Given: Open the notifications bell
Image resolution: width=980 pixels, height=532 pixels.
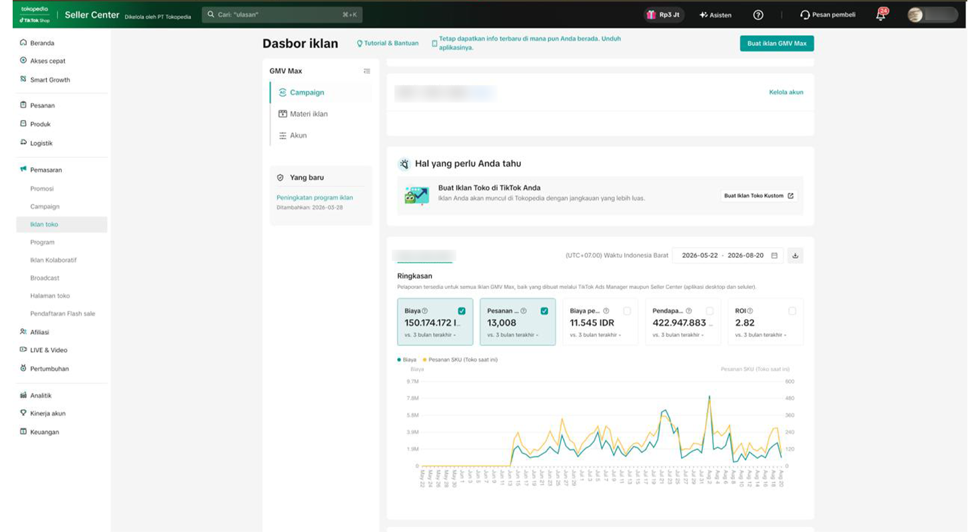Looking at the screenshot, I should (x=882, y=14).
